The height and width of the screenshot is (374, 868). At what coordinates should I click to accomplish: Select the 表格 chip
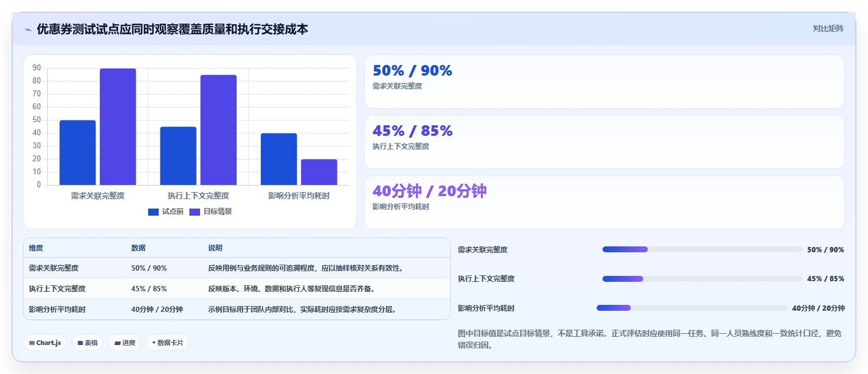coord(87,343)
